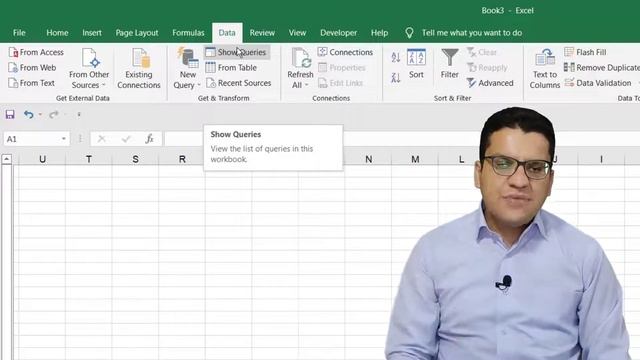Select column S header
The width and height of the screenshot is (640, 360).
click(135, 159)
